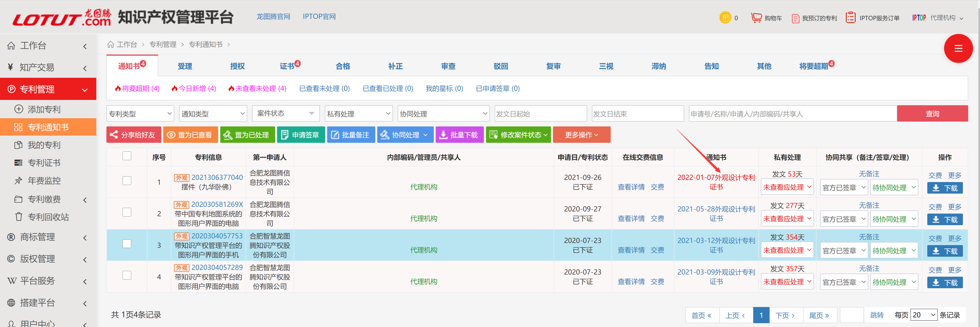Click the shopping cart icon
Screen dimensions: 980x327
coord(756,18)
